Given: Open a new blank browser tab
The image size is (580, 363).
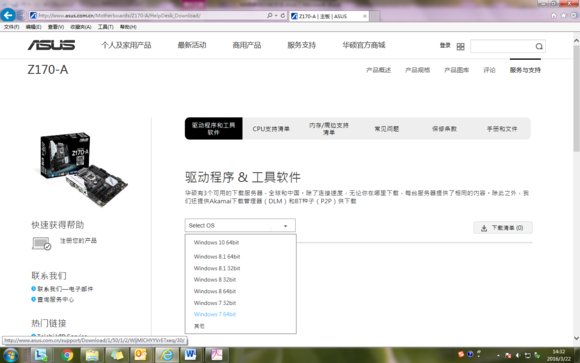Looking at the screenshot, I should [375, 16].
